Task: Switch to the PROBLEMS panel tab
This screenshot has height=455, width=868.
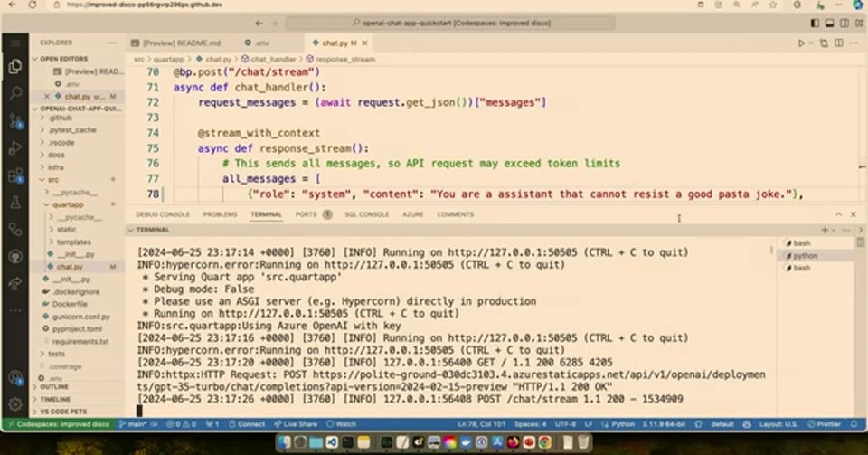Action: (x=220, y=214)
